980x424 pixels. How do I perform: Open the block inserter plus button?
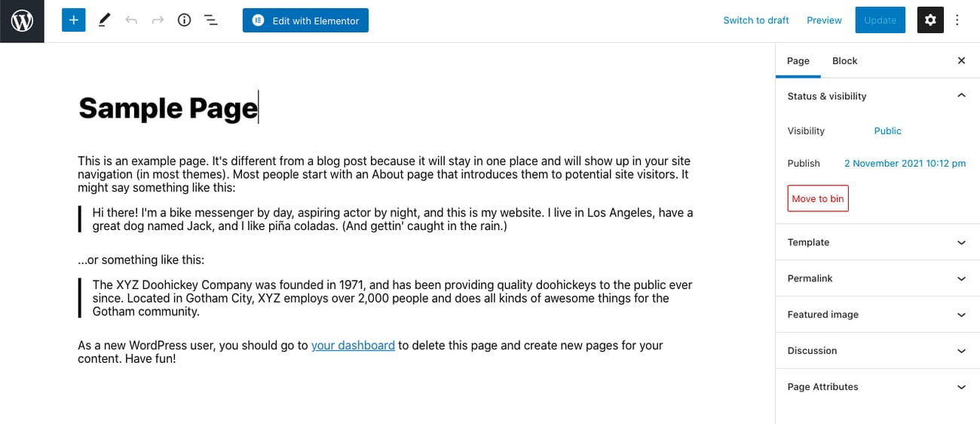74,20
